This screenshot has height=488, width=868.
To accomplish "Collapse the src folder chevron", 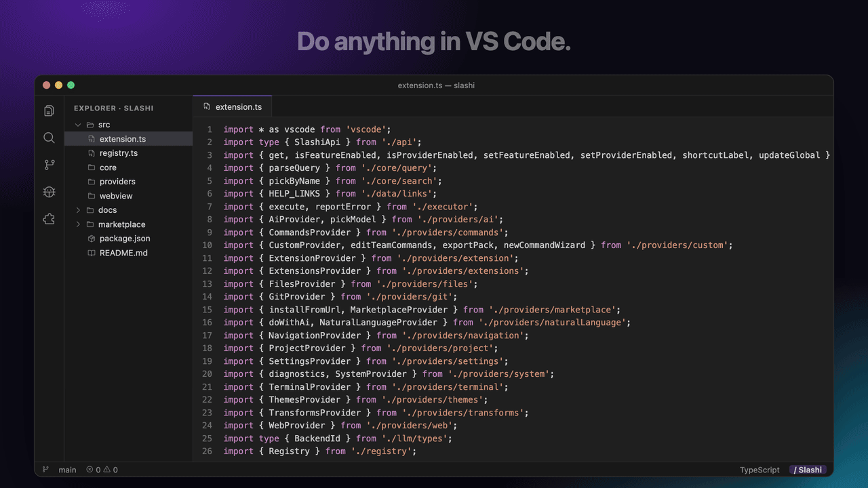I will [x=79, y=125].
